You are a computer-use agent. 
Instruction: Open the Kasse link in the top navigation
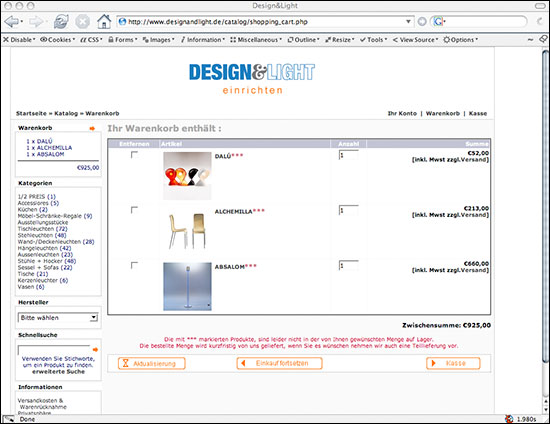(x=478, y=113)
